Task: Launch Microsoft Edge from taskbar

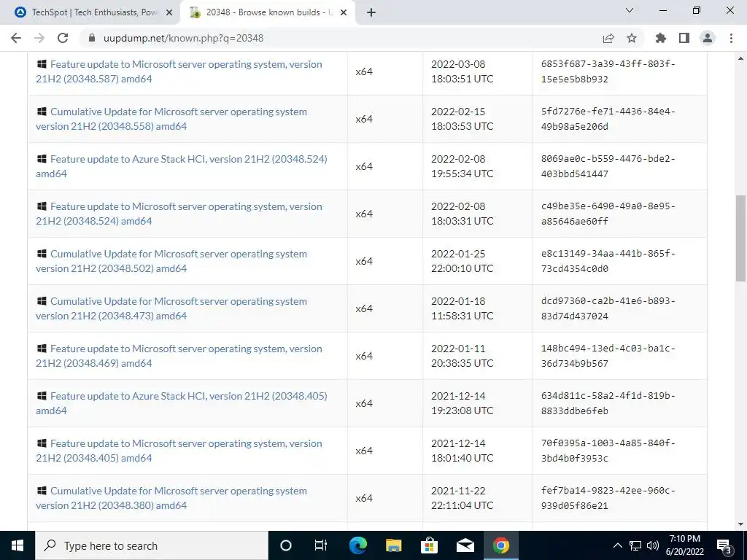Action: coord(357,545)
